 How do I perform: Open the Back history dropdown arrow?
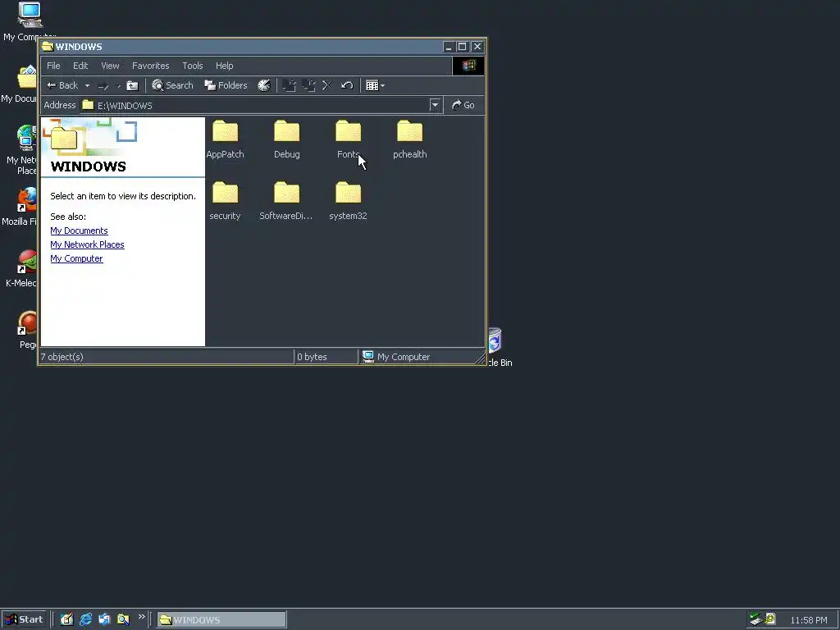[x=87, y=85]
